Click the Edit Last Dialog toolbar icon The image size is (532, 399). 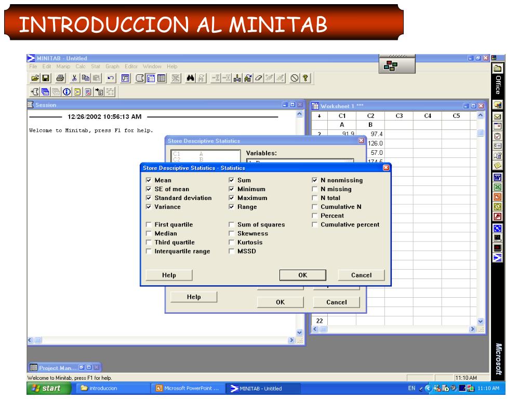[126, 78]
